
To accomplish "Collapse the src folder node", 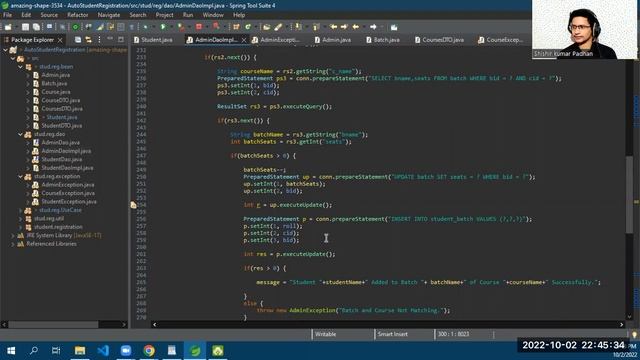I will point(13,58).
